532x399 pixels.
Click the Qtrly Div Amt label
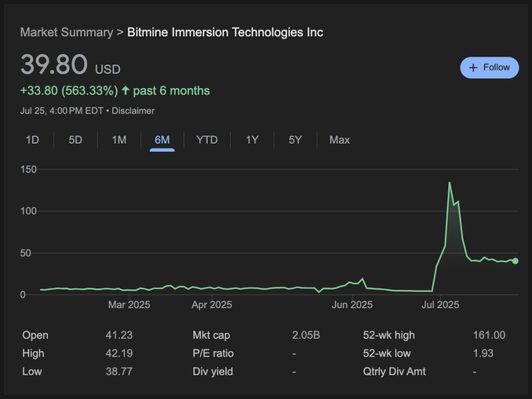point(394,371)
